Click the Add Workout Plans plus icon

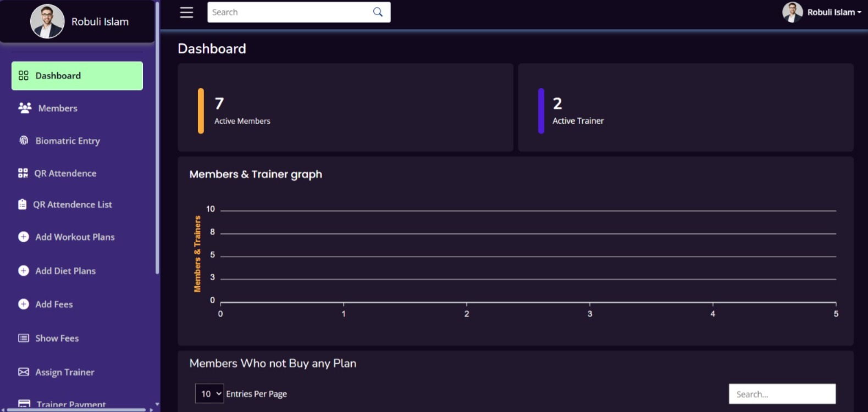pyautogui.click(x=24, y=237)
